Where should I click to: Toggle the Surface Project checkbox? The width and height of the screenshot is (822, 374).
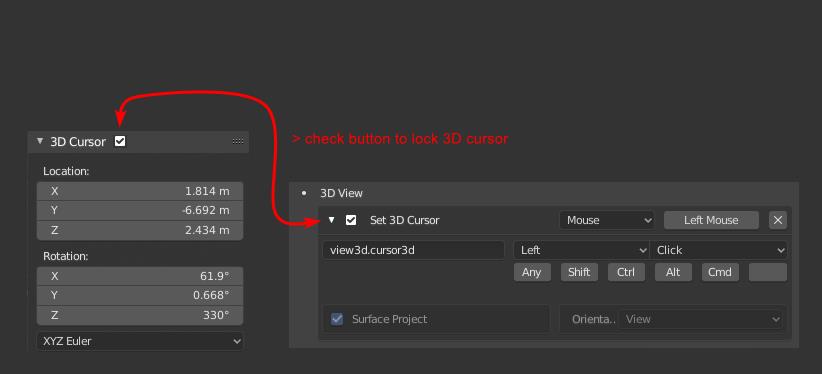(x=337, y=319)
